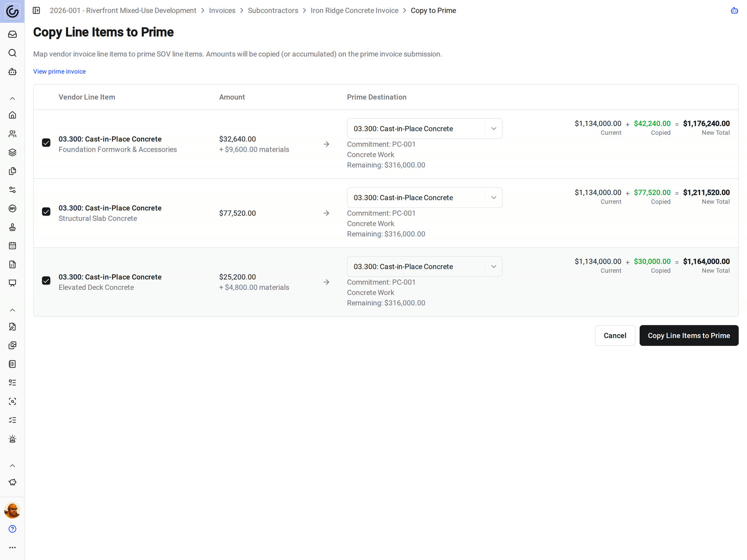Open the scan search icon in sidebar
This screenshot has width=747, height=560.
click(x=13, y=401)
